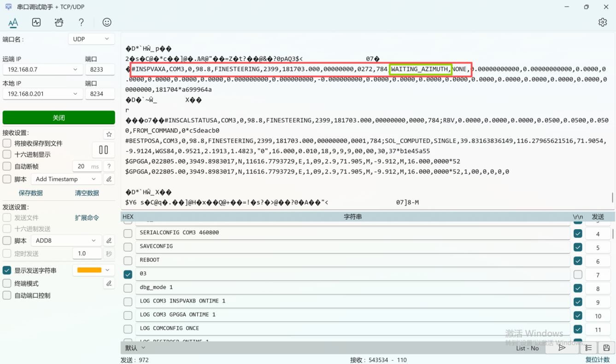Click the text mode AA icon
Viewport: 616px width, 364px height.
tap(13, 22)
